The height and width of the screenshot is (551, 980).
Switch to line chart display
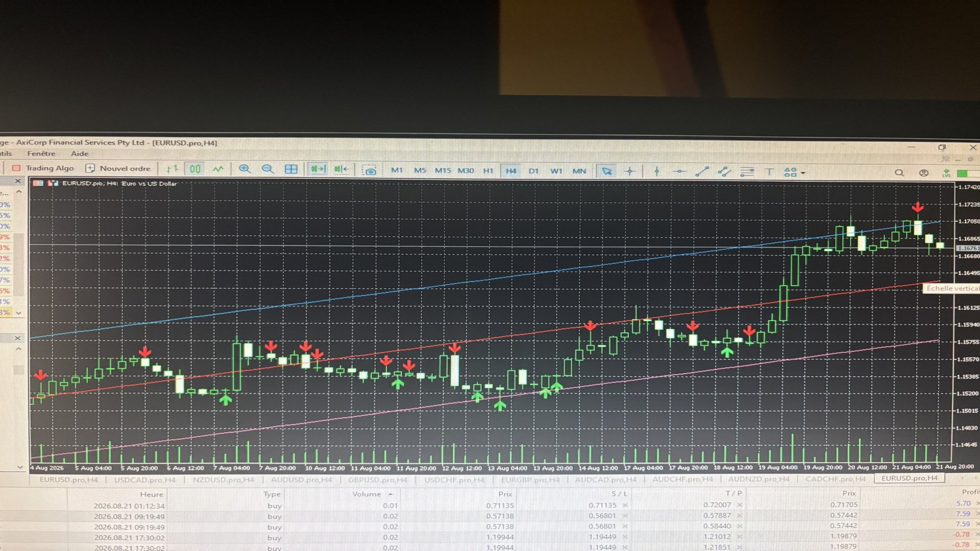tap(218, 169)
